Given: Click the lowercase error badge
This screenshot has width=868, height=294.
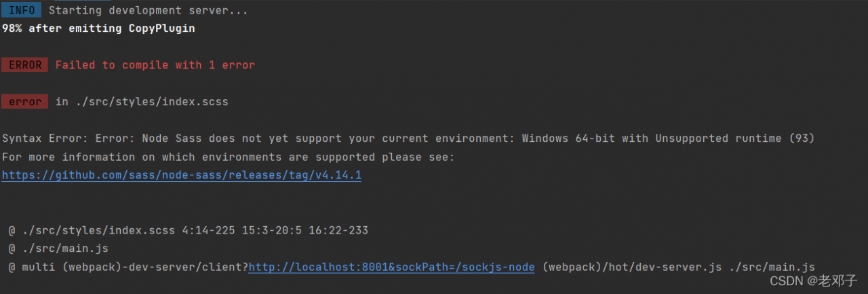Looking at the screenshot, I should [24, 102].
